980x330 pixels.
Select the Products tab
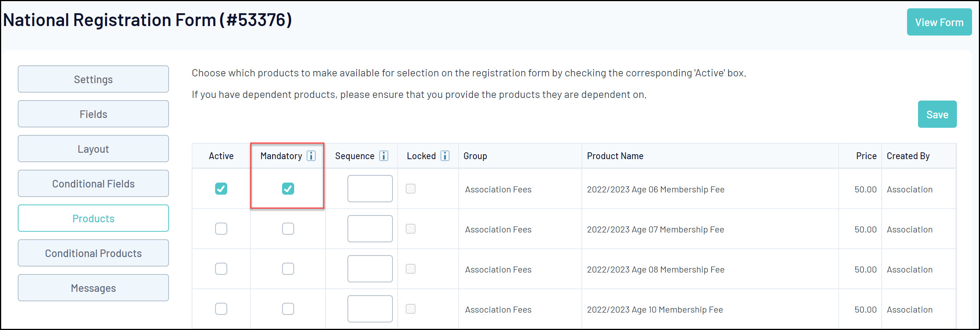pyautogui.click(x=93, y=218)
